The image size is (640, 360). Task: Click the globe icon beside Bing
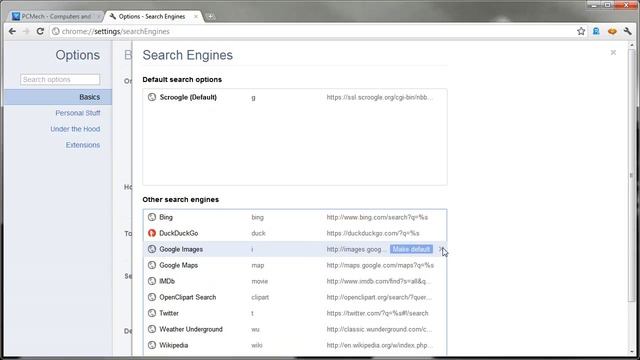152,217
